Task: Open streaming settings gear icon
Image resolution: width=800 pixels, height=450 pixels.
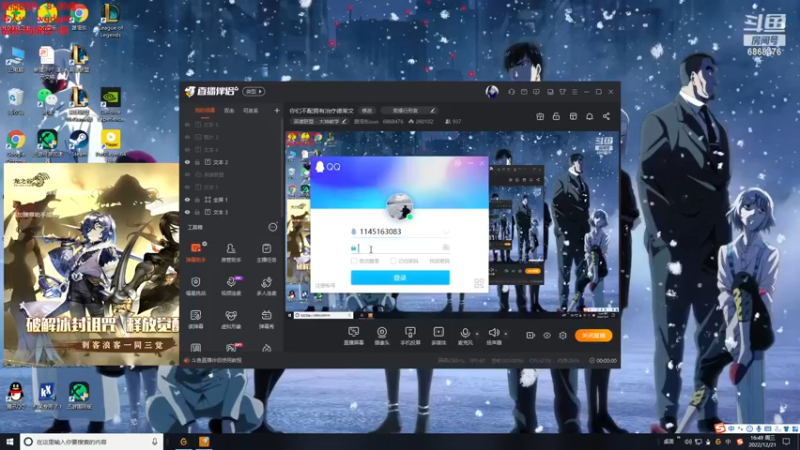Action: [563, 335]
